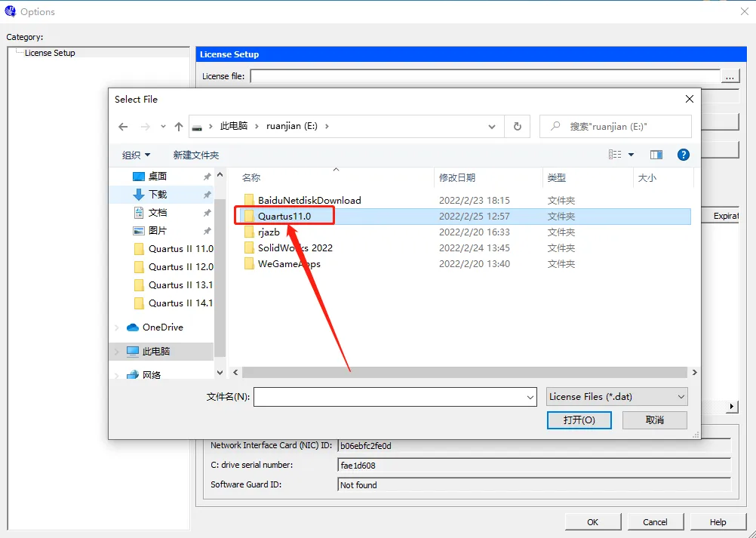The width and height of the screenshot is (756, 538).
Task: Expand address bar history dropdown
Action: pos(492,127)
